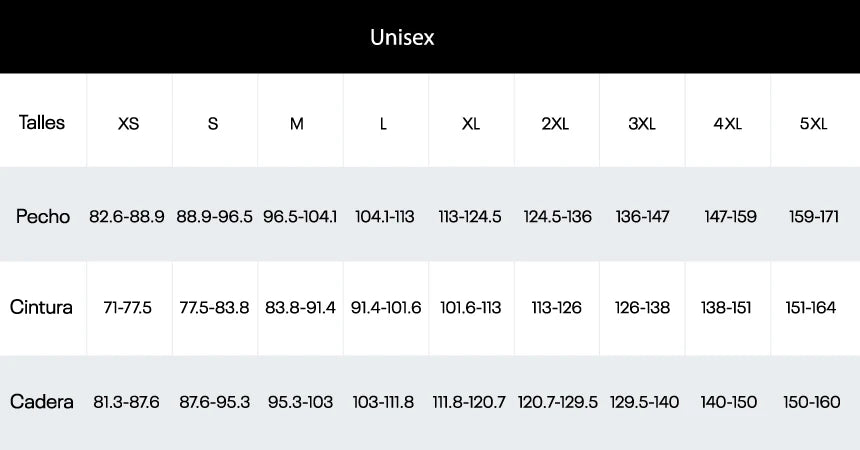Screen dimensions: 860x450
Task: Click the Pecho row label
Action: 43,217
